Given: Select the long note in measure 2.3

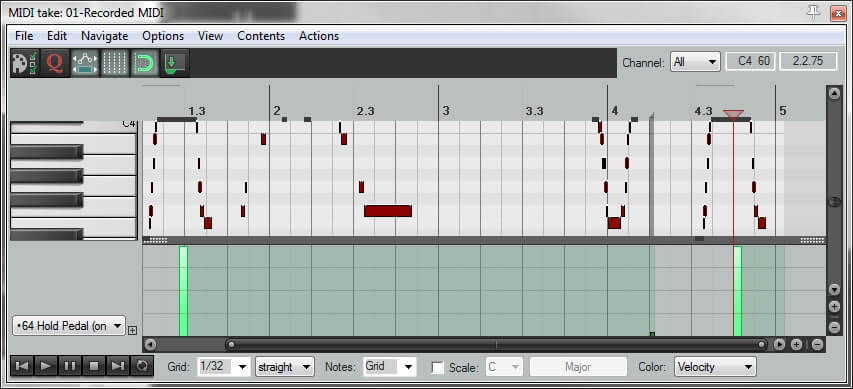Looking at the screenshot, I should (x=388, y=211).
